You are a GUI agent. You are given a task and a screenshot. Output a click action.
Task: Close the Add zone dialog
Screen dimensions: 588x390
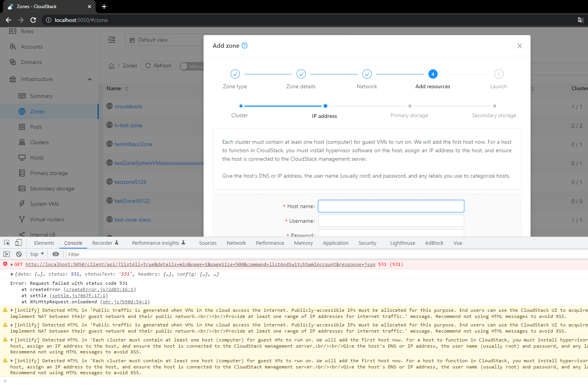(520, 46)
